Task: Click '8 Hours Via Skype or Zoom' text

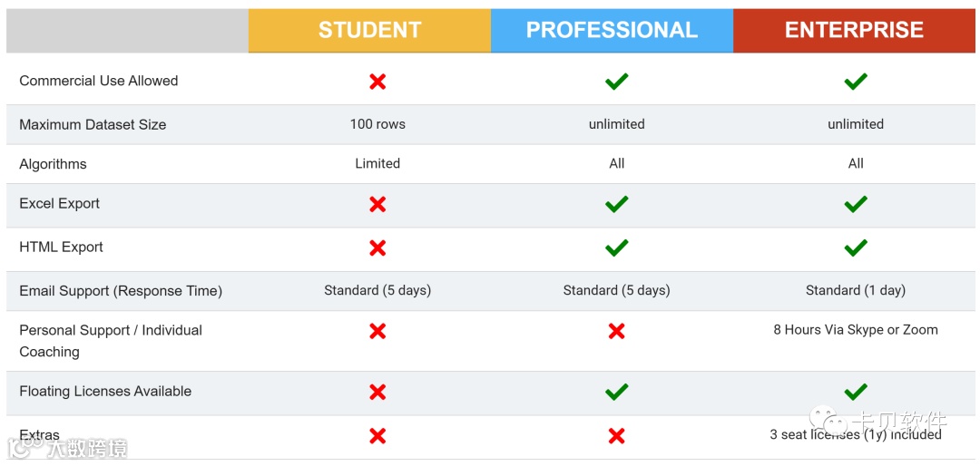Action: click(855, 330)
